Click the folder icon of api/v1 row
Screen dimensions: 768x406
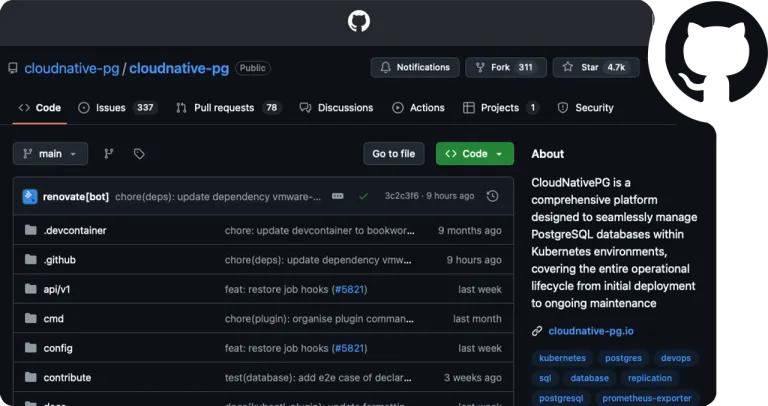coord(31,288)
